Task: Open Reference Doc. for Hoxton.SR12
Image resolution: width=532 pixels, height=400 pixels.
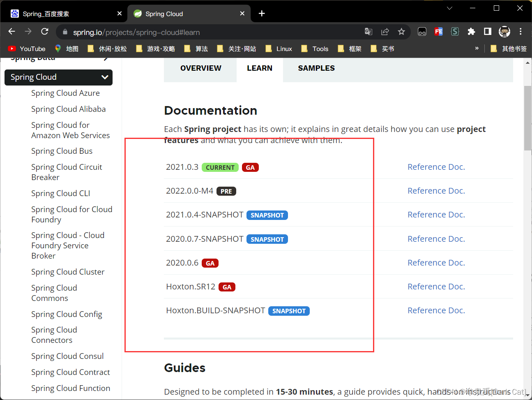Action: pyautogui.click(x=436, y=287)
